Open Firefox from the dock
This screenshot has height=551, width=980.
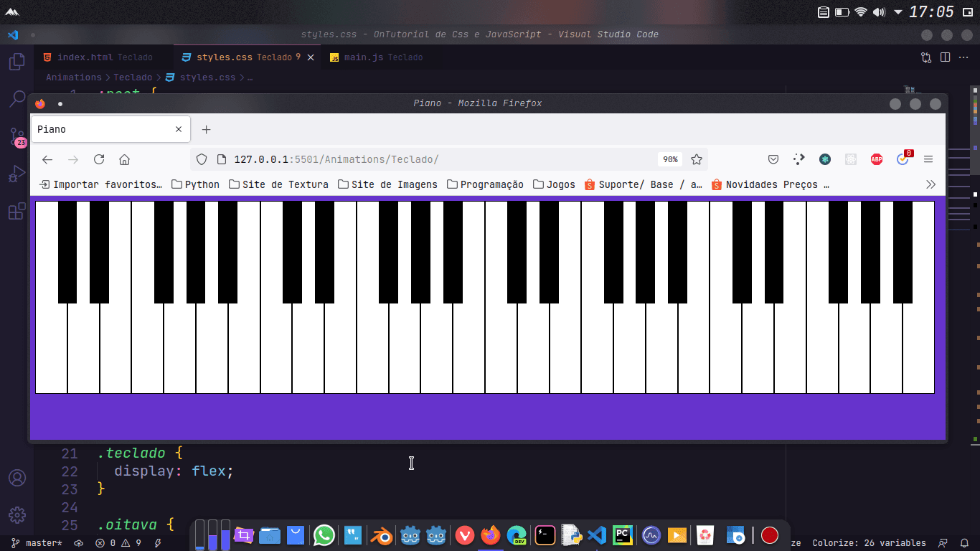point(491,535)
